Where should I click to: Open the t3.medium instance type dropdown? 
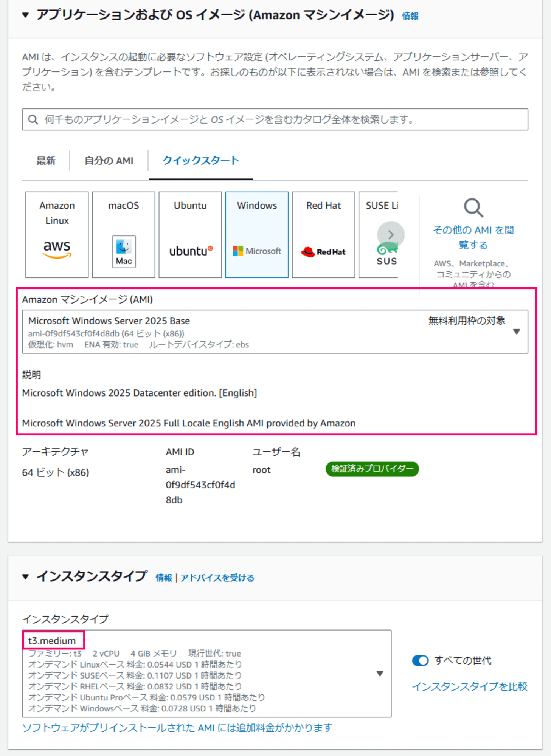pyautogui.click(x=206, y=674)
